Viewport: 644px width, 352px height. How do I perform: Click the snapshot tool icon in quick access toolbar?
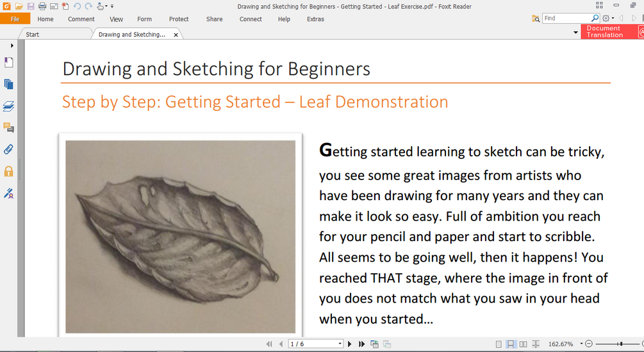(54, 6)
